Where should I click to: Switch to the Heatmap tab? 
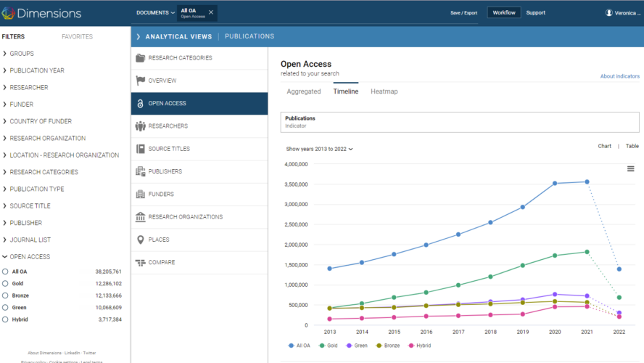(x=384, y=91)
